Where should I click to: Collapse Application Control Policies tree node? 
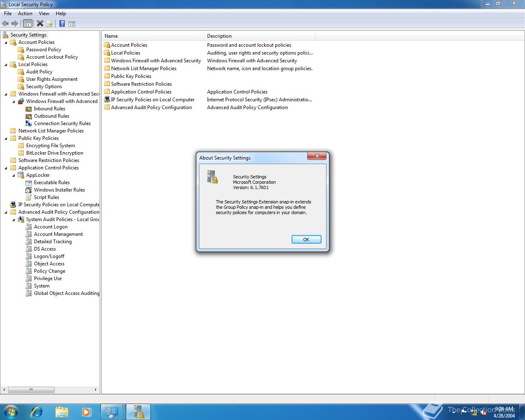[x=6, y=168]
